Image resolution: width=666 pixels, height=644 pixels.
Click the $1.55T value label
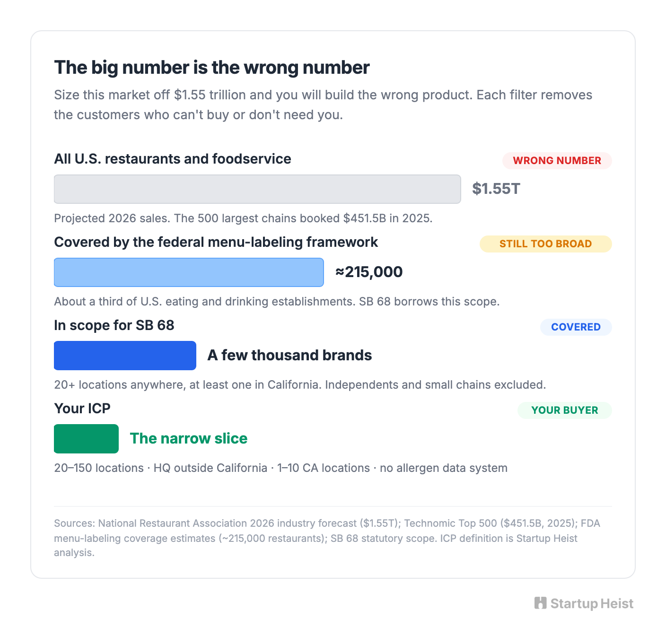496,189
